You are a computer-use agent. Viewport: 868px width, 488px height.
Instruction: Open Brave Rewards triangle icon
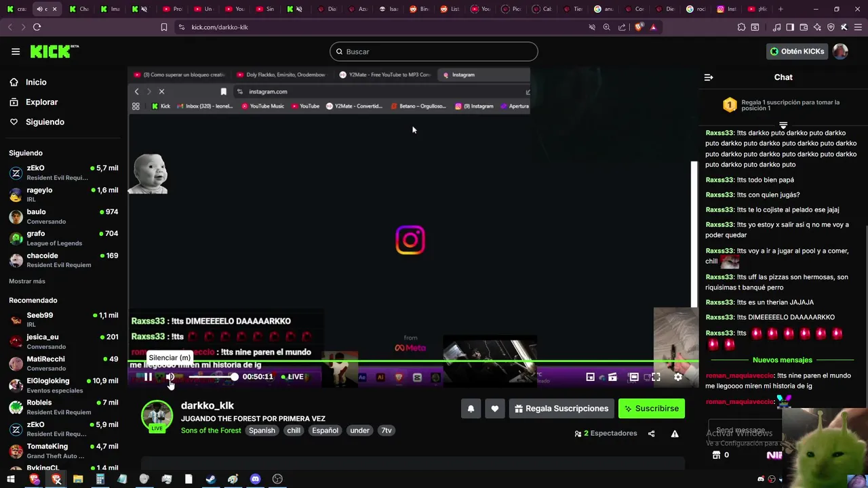click(653, 27)
